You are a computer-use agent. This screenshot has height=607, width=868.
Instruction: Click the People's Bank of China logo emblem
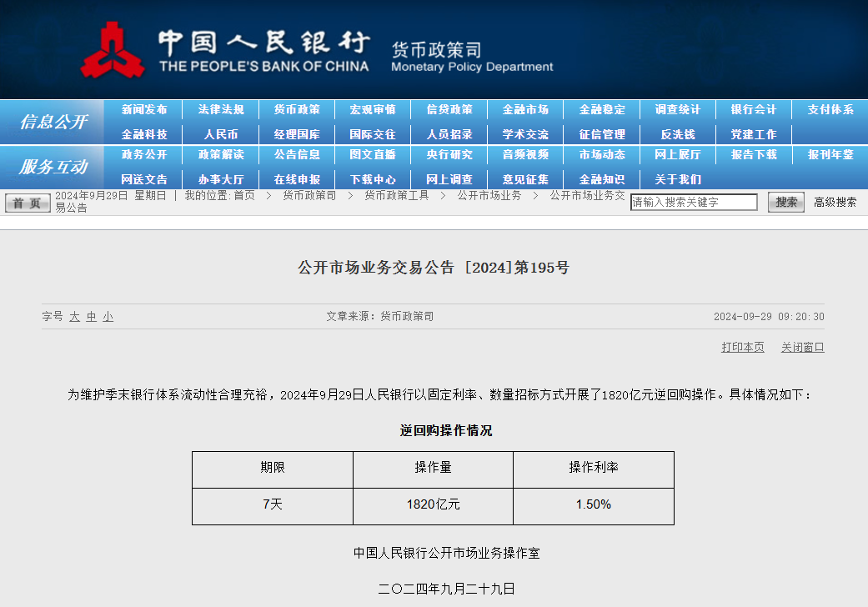click(112, 50)
